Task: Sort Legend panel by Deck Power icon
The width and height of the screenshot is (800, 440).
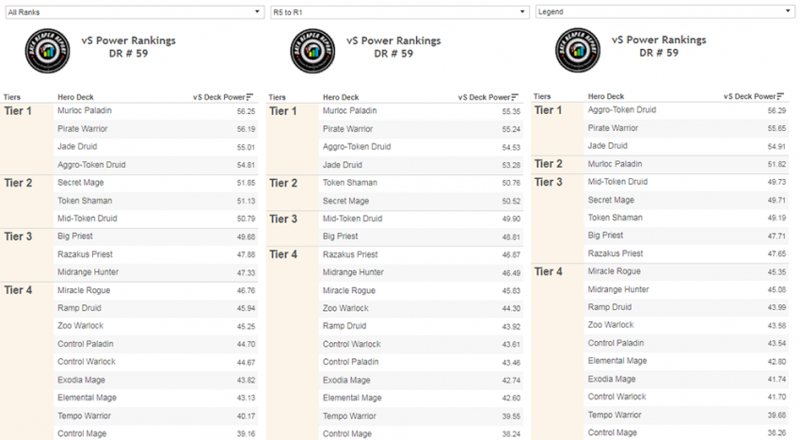Action: tap(781, 96)
